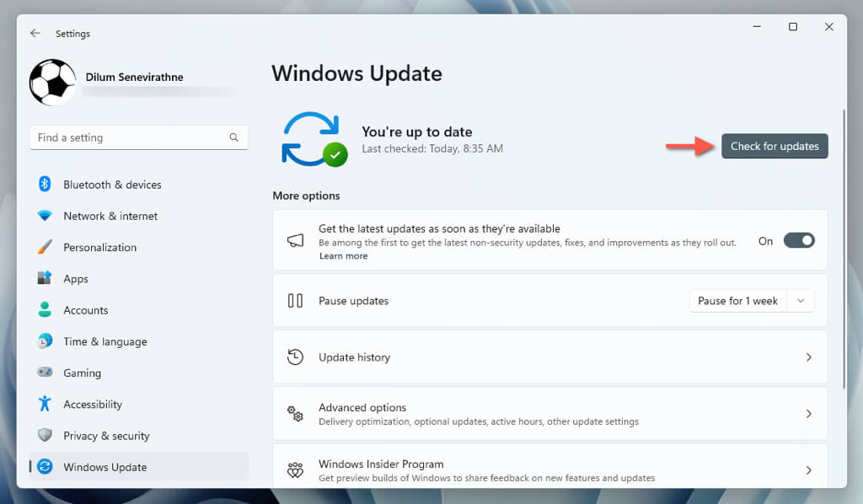Open the Pause for 1 week dropdown arrow

(x=801, y=300)
